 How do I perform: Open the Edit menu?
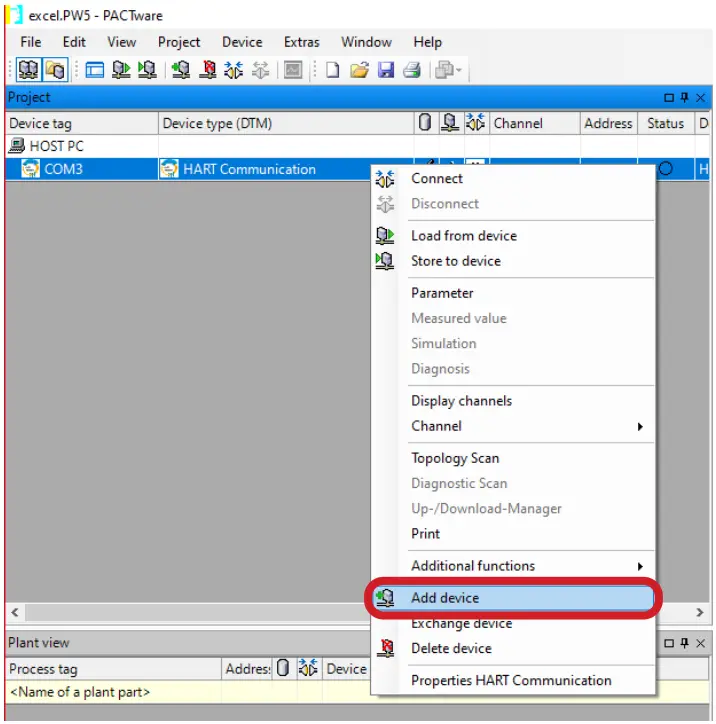click(x=74, y=42)
